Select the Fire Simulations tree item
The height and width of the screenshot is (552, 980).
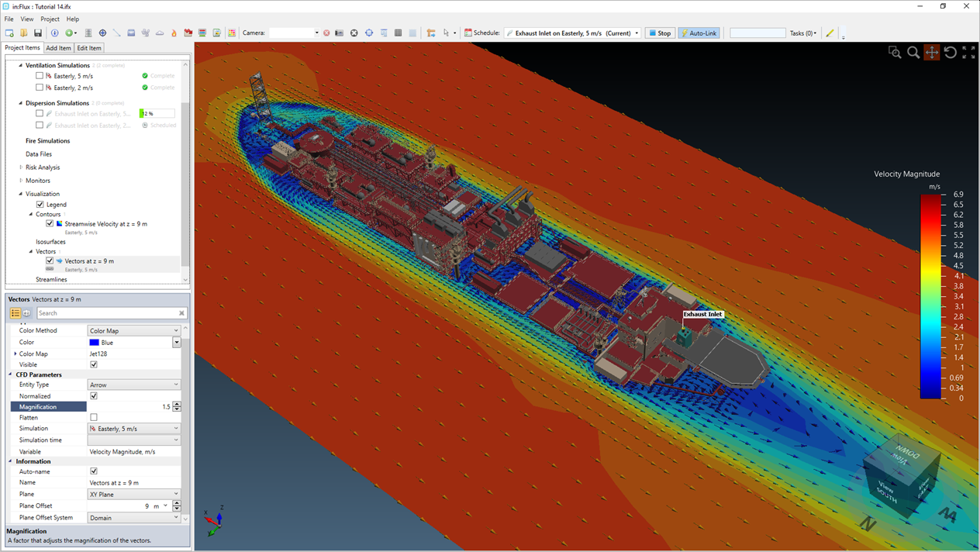point(48,141)
